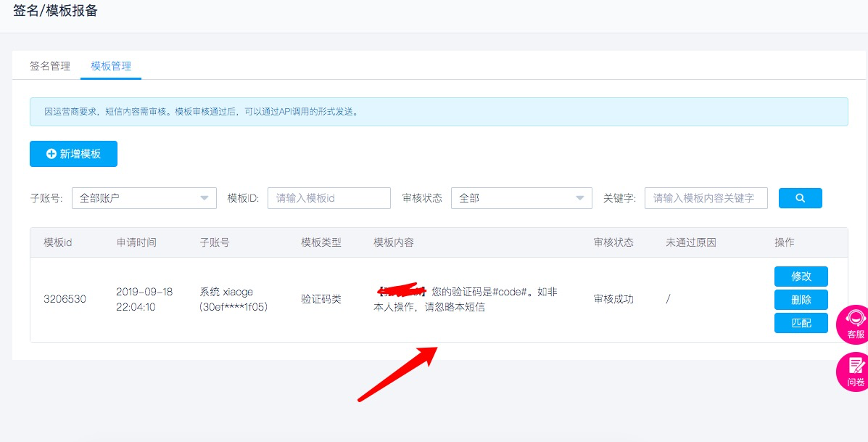Click the 签名/模板报备 page title
The image size is (868, 442).
click(55, 10)
